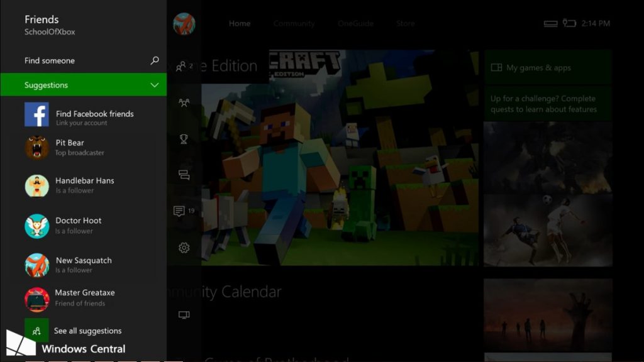Switch to the Community tab
Screen dimensions: 644x362
coord(294,23)
